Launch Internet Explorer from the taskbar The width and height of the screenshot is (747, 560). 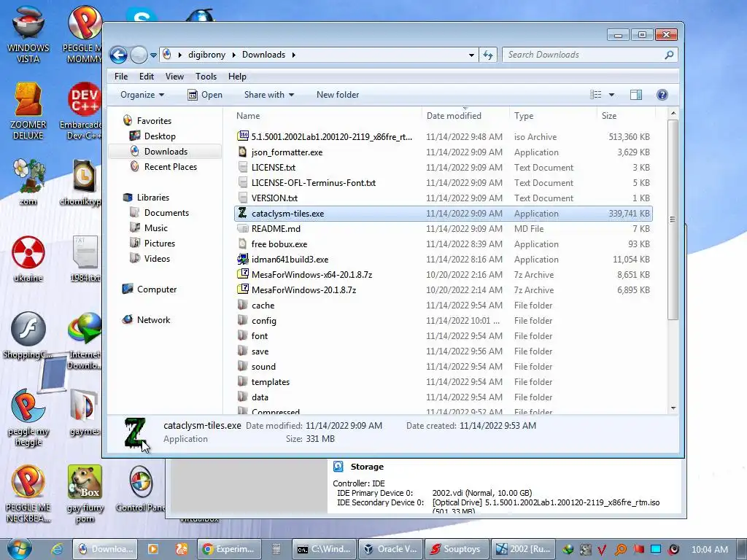coord(57,550)
